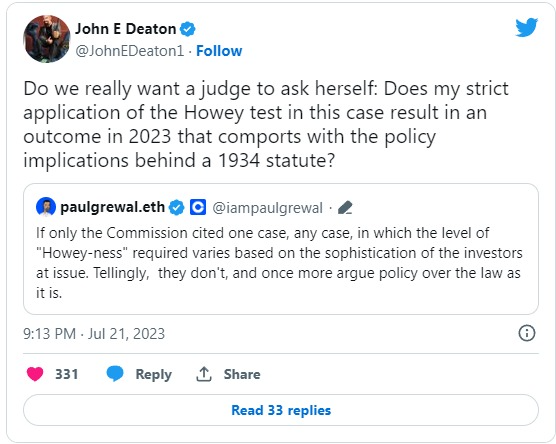The height and width of the screenshot is (444, 556).
Task: Click the John E Deaton display name
Action: tap(126, 29)
